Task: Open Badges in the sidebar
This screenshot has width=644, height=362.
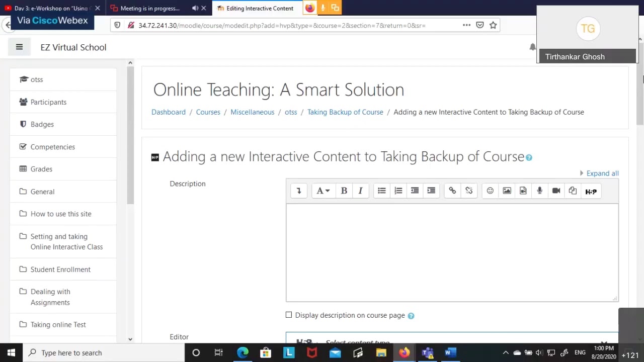Action: (42, 124)
